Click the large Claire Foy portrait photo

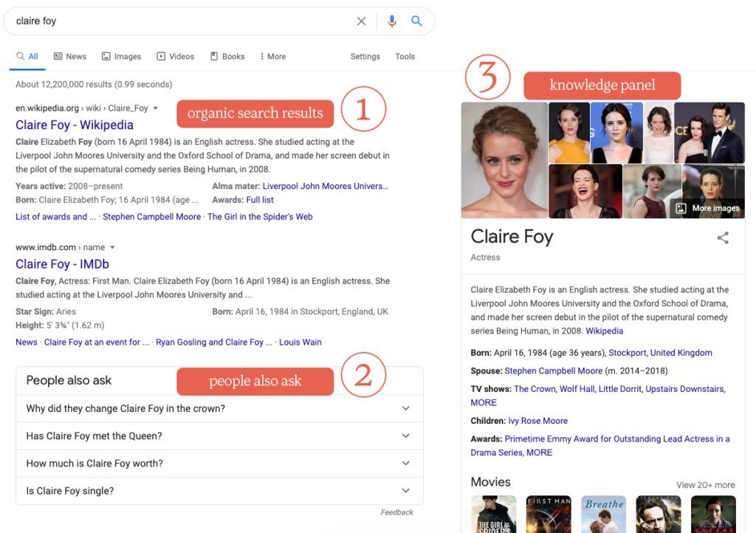(504, 160)
